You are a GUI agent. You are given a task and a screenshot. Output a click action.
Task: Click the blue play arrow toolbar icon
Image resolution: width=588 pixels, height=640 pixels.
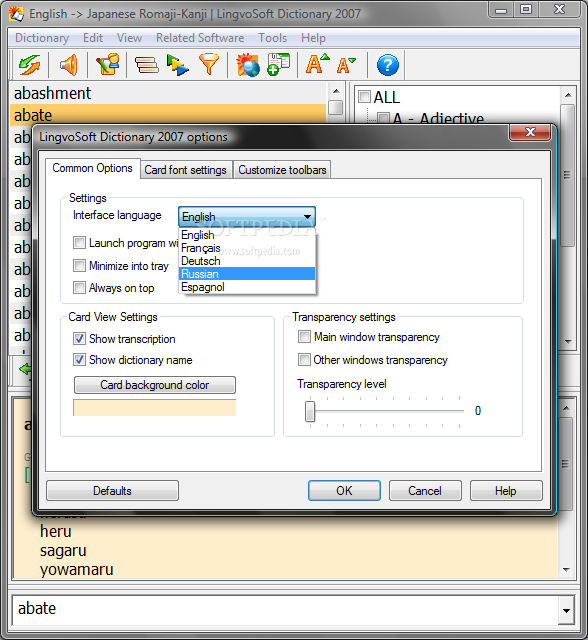178,65
